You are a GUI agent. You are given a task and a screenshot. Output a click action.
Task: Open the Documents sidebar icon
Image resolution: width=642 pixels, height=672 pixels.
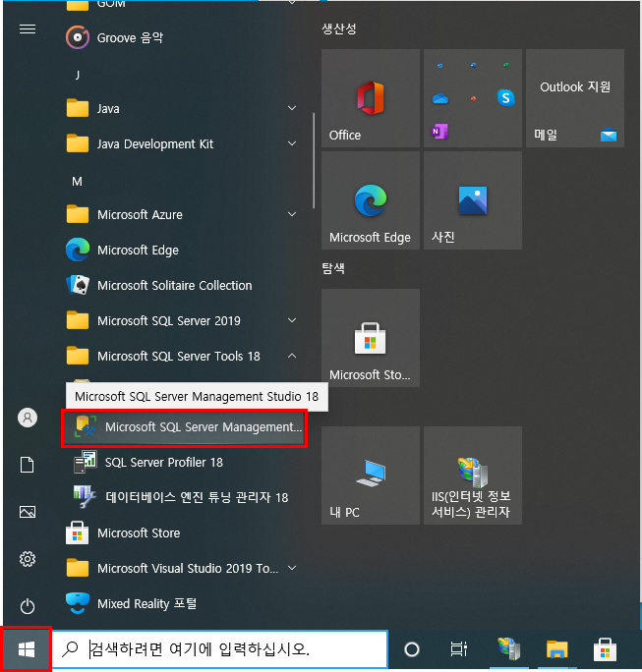click(28, 465)
